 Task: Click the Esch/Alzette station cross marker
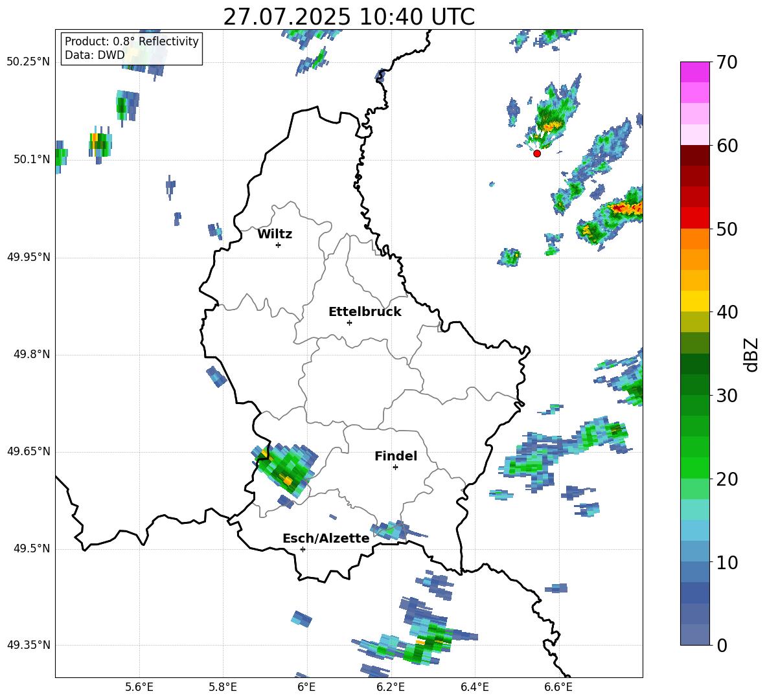click(303, 549)
